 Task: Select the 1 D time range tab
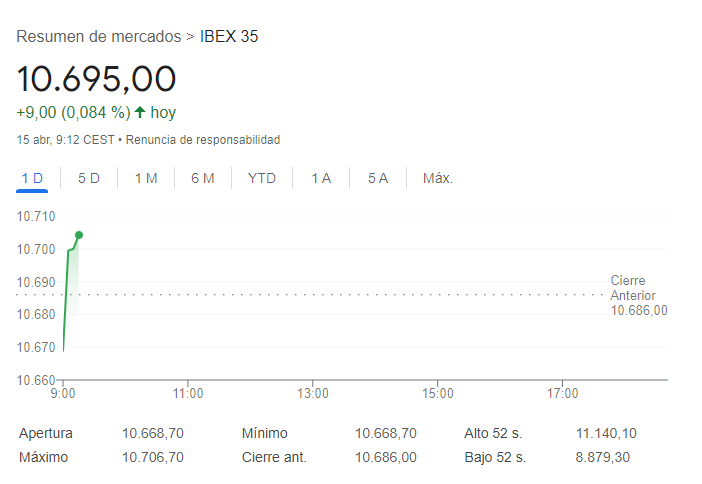[32, 178]
